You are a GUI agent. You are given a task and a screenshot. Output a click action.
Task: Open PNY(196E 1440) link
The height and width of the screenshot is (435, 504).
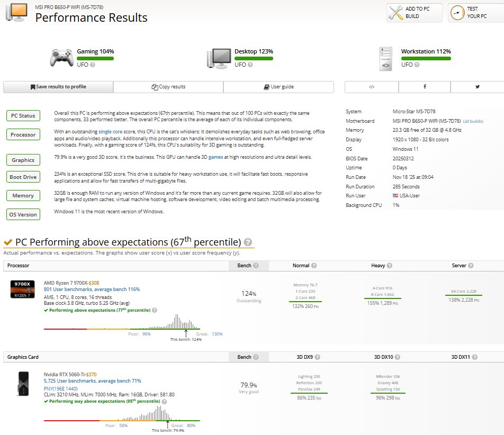click(61, 389)
